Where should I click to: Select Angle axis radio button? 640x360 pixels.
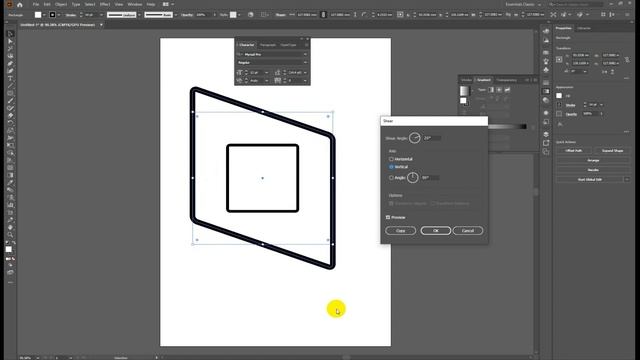click(391, 178)
